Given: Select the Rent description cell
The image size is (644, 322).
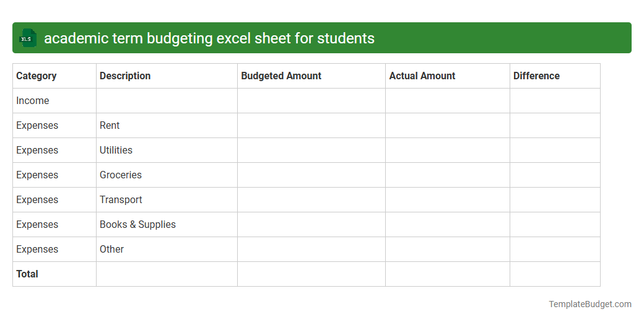Looking at the screenshot, I should [167, 126].
